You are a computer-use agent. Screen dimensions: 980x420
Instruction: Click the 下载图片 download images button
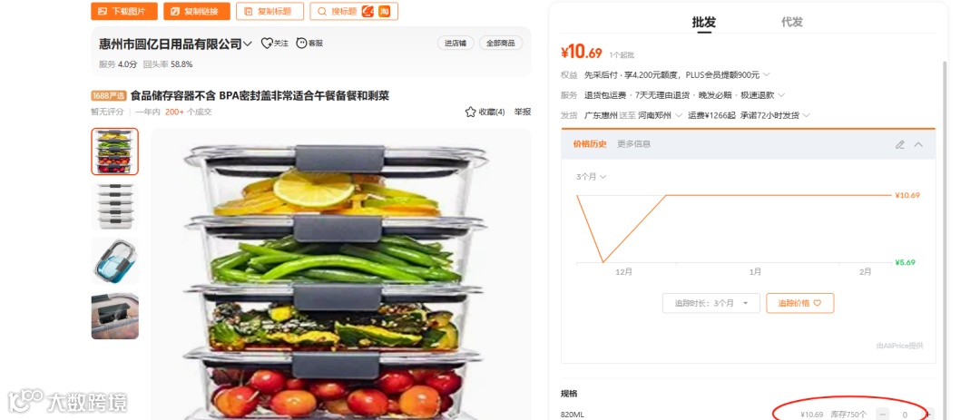123,11
